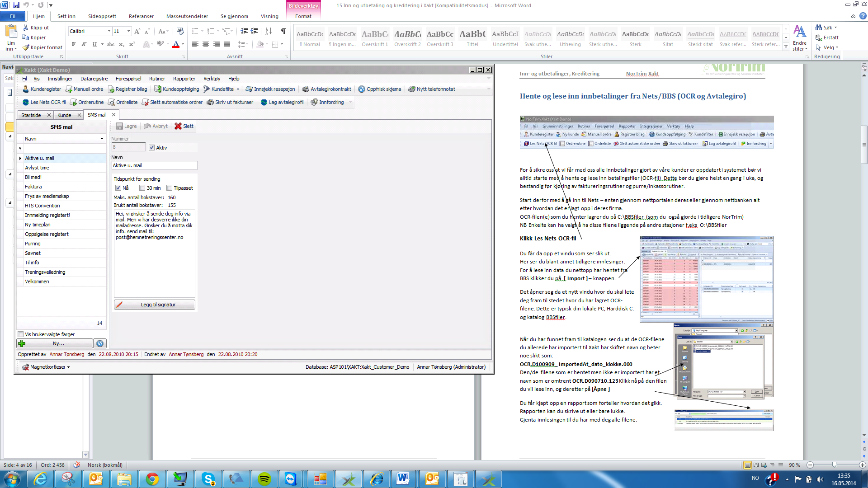This screenshot has height=488, width=868.
Task: Toggle italic formatting in Word ribbon
Action: [84, 44]
